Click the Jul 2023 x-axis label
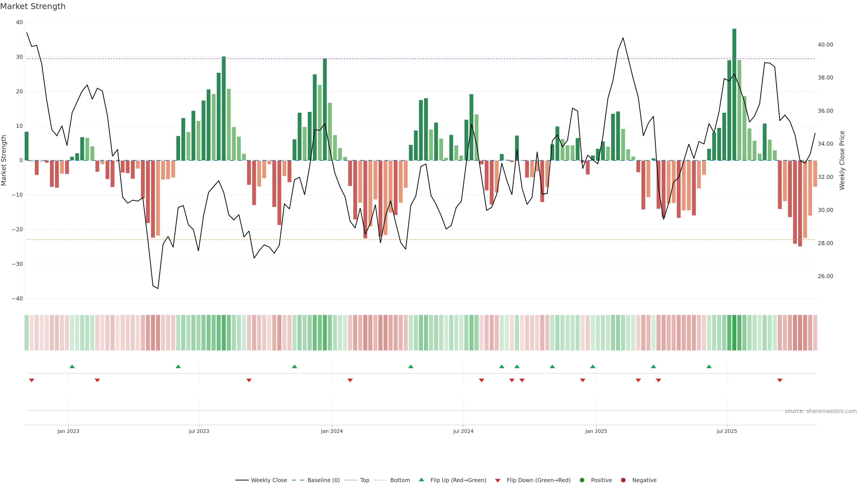The width and height of the screenshot is (868, 488). point(199,431)
